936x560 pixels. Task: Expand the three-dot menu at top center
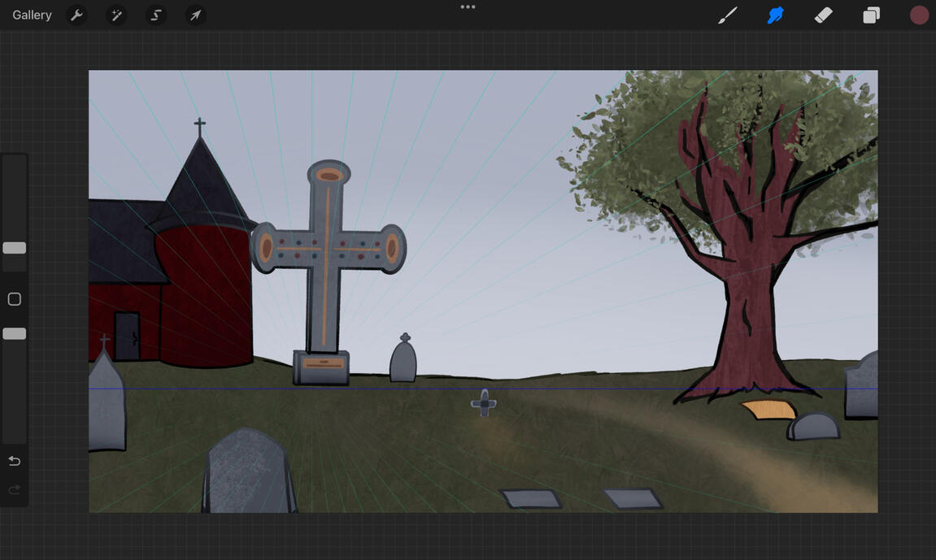pos(468,7)
